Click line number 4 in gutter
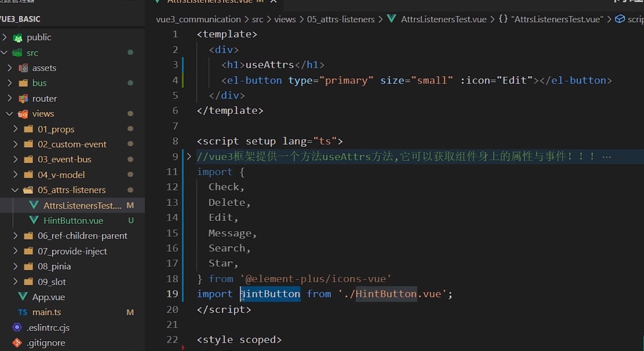The image size is (644, 351). (x=175, y=80)
